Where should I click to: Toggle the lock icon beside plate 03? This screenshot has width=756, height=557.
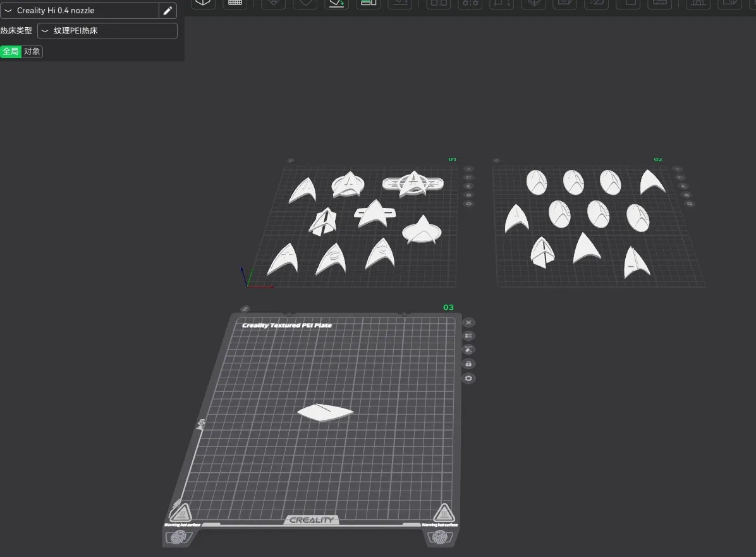(468, 364)
